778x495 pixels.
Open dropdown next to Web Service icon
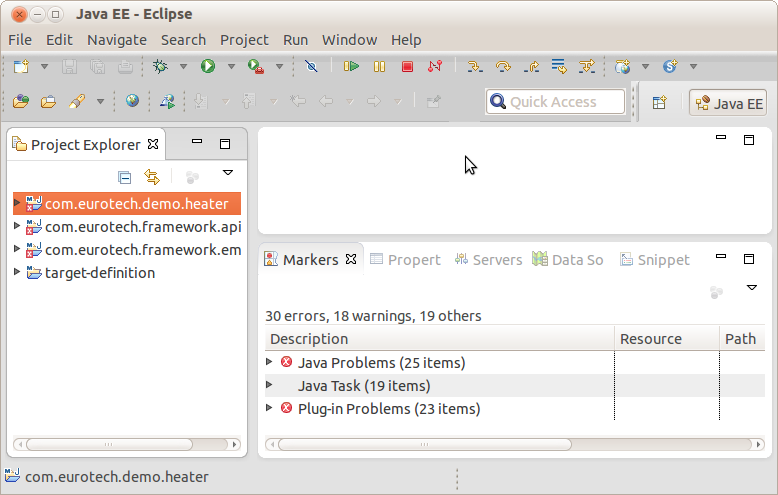point(694,66)
